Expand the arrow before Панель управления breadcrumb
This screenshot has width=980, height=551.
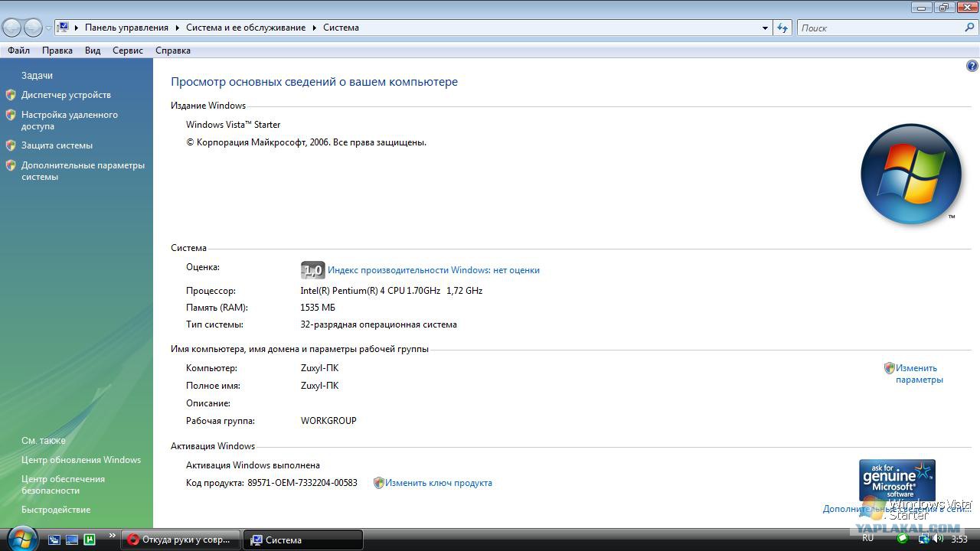pos(77,28)
